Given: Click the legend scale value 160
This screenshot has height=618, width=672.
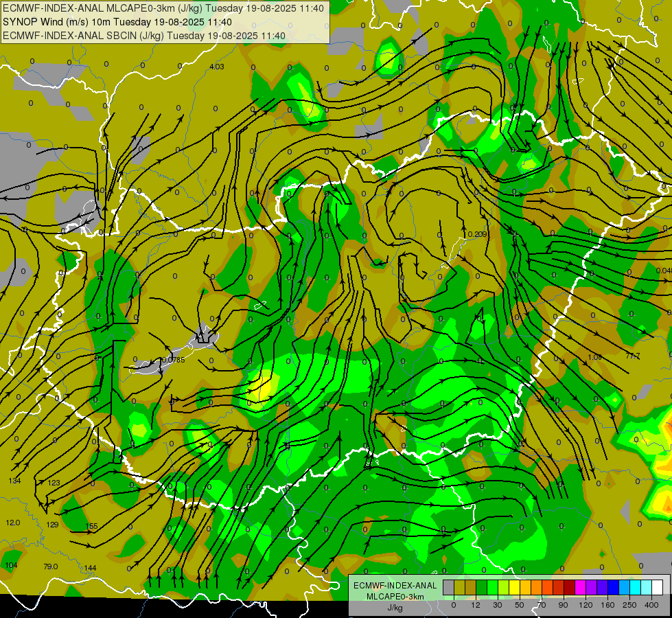Looking at the screenshot, I should 607,605.
